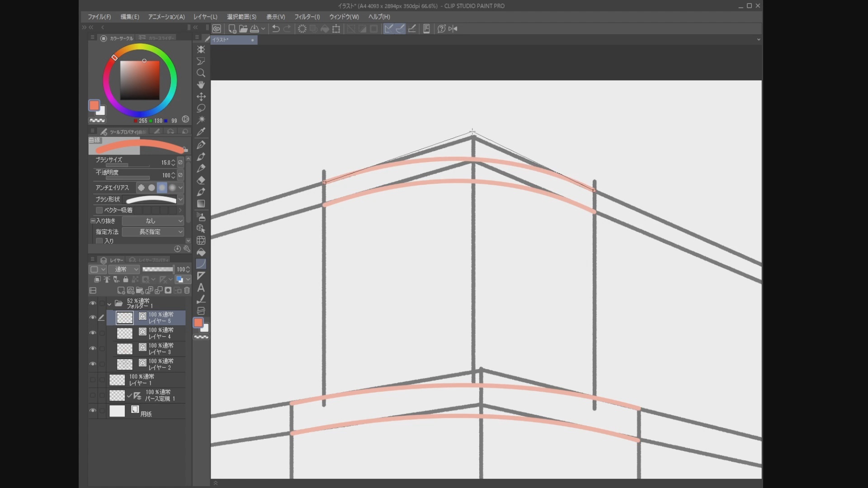The height and width of the screenshot is (488, 868).
Task: Hide the 用紙 paper layer
Action: [x=93, y=411]
